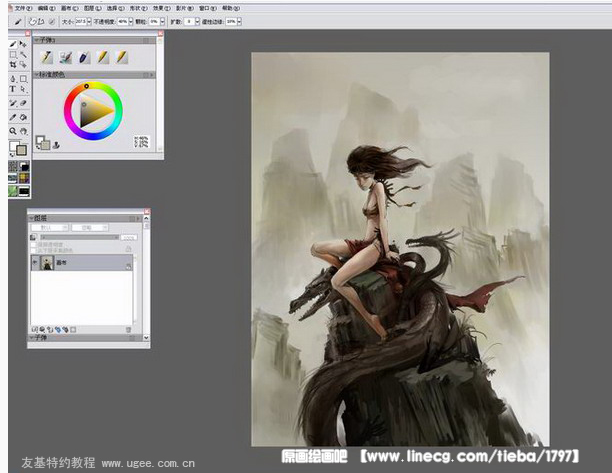Click saturation triangle inside color wheel
The width and height of the screenshot is (612, 473).
click(95, 111)
